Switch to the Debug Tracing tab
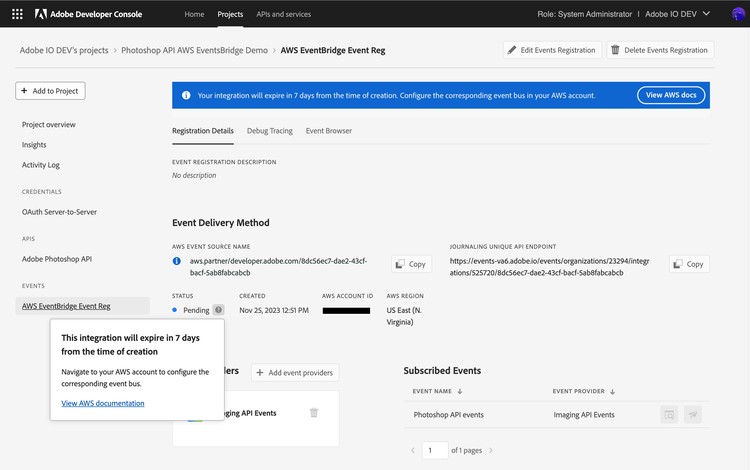Image resolution: width=750 pixels, height=470 pixels. (269, 131)
